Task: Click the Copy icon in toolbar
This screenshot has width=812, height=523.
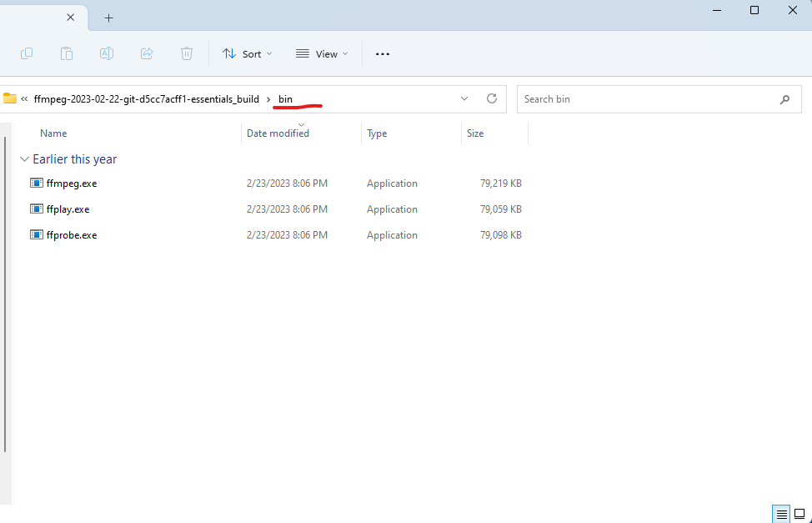Action: coord(27,53)
